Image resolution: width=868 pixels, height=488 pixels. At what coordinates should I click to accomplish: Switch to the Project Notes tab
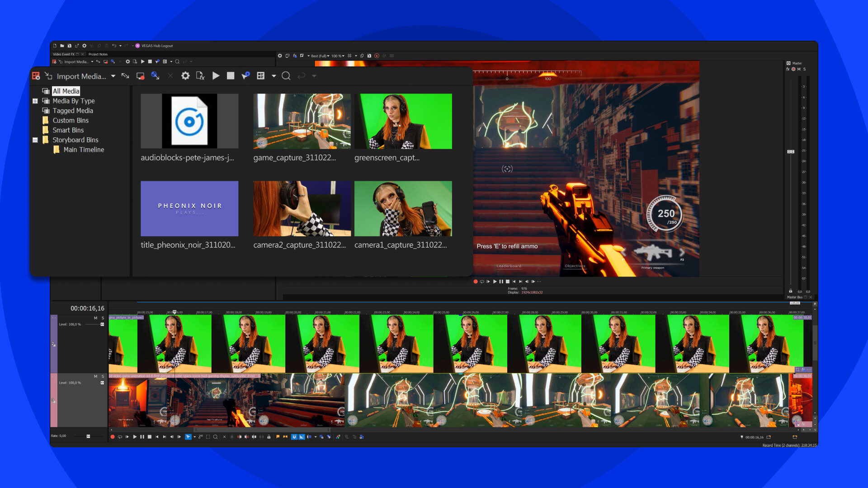click(x=98, y=54)
